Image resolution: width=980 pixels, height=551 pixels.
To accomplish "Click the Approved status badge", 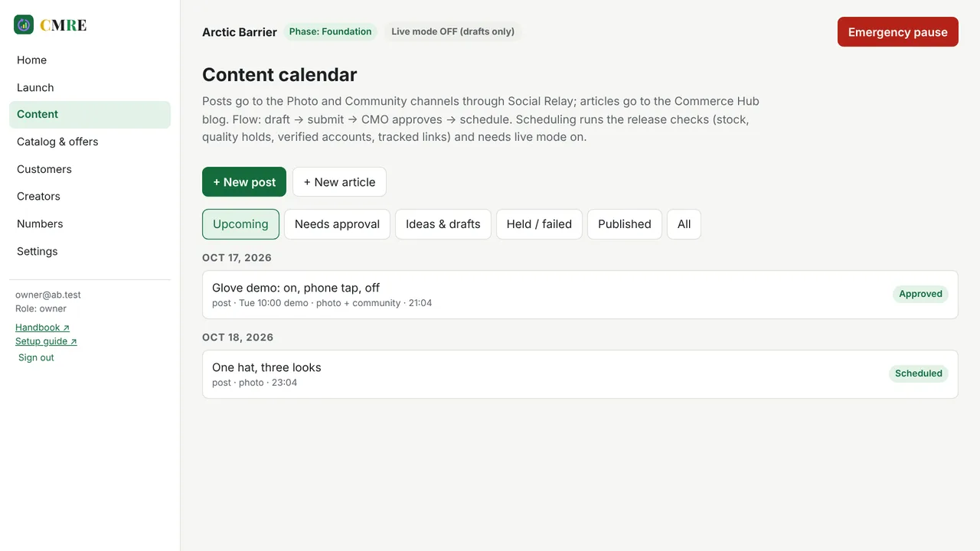I will [x=920, y=294].
